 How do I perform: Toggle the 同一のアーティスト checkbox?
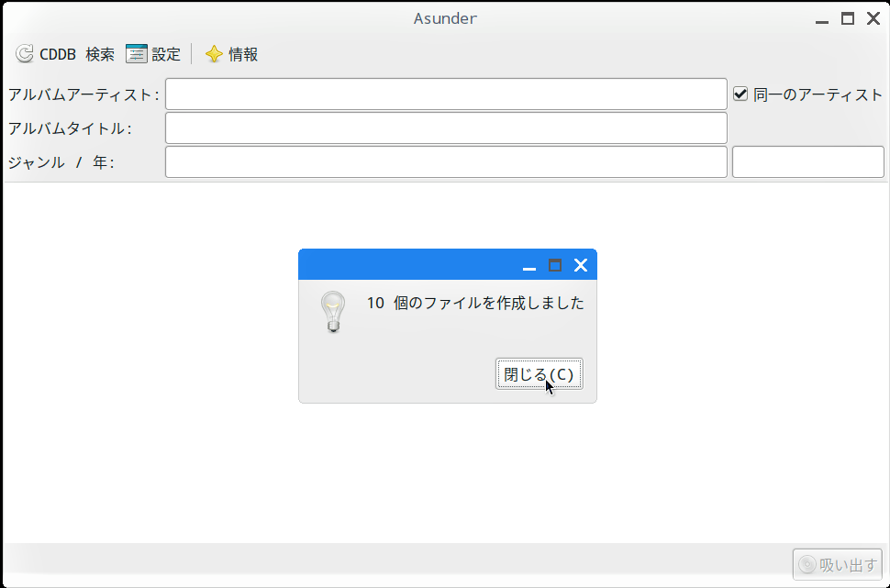tap(740, 94)
